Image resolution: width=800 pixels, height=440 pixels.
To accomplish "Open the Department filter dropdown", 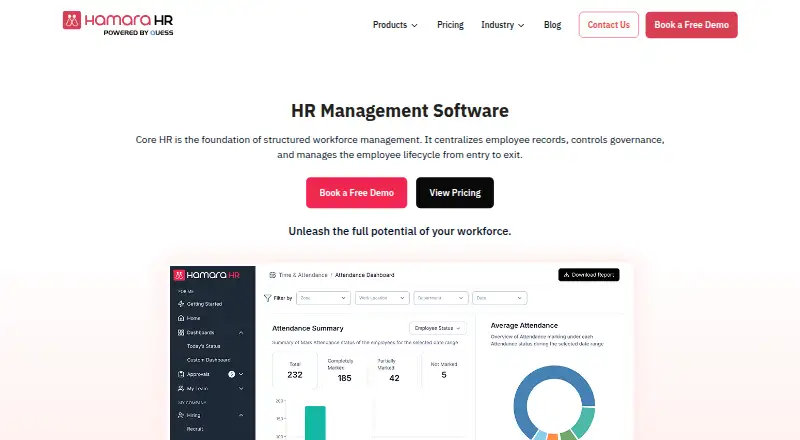I will click(441, 298).
